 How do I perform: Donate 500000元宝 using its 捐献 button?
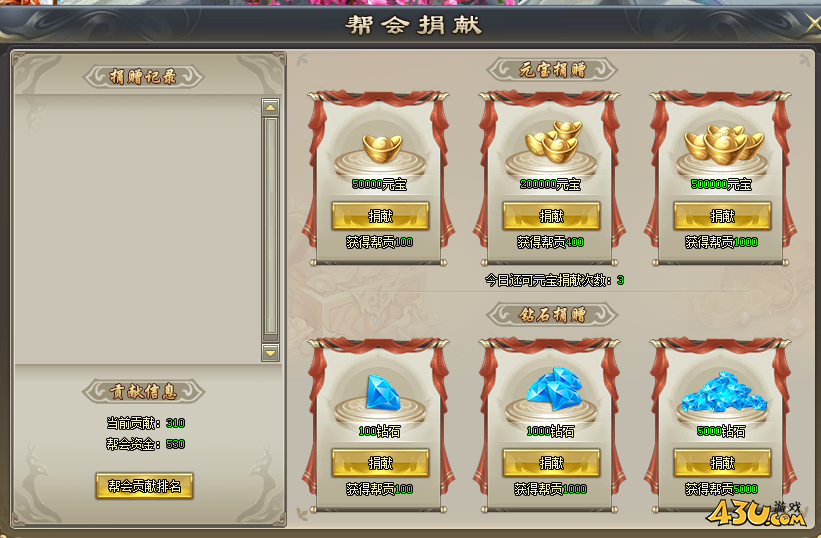coord(723,216)
